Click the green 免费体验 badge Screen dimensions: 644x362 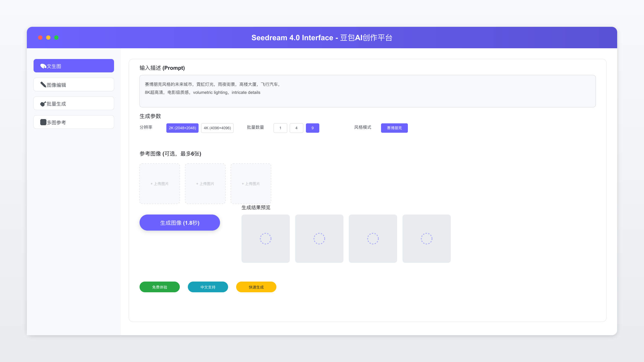point(160,287)
